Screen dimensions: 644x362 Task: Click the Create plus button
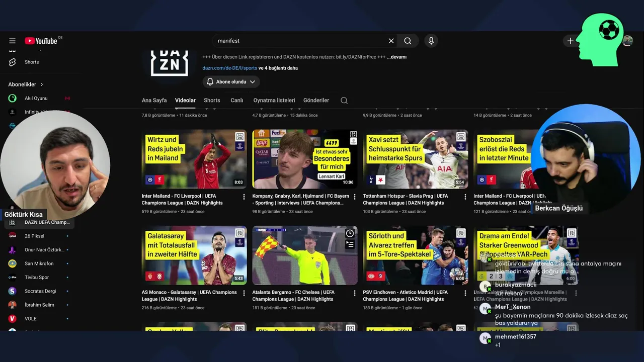[570, 41]
